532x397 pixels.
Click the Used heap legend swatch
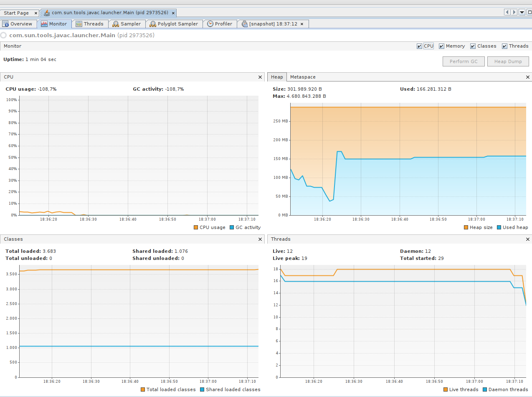[499, 227]
